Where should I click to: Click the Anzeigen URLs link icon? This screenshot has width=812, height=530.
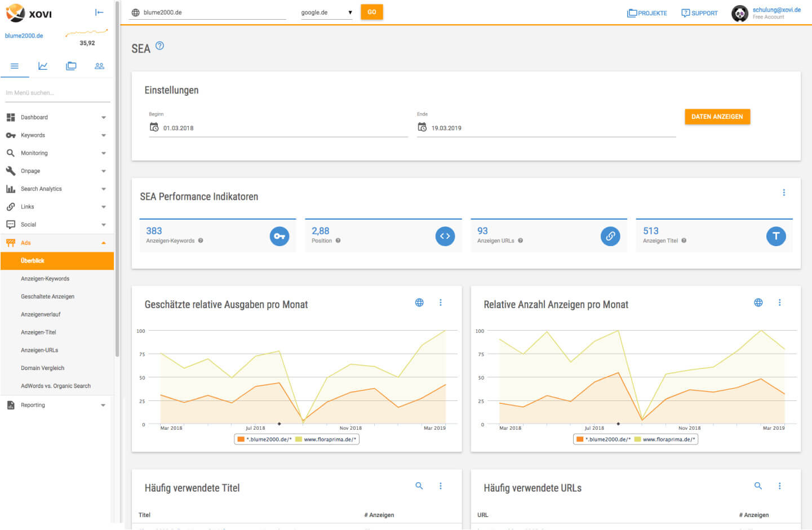610,236
